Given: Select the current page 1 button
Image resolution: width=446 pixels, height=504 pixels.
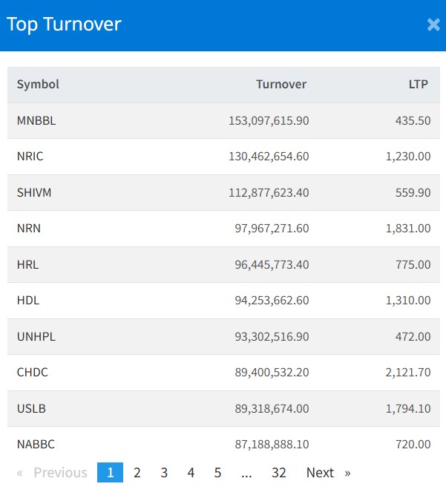Looking at the screenshot, I should click(x=110, y=473).
